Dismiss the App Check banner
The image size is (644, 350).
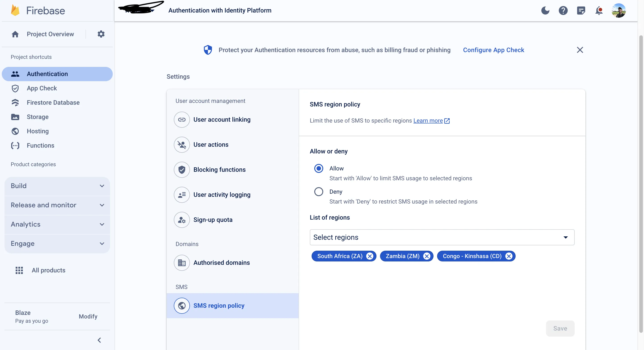(x=580, y=50)
